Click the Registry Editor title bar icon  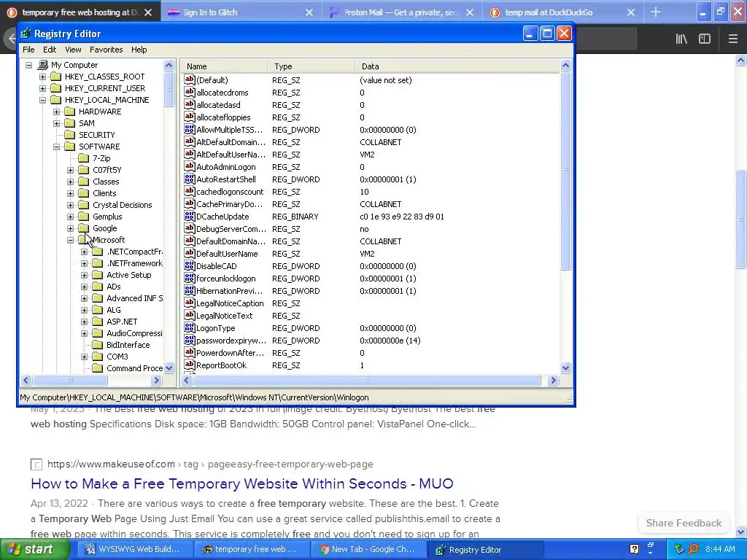coord(26,34)
